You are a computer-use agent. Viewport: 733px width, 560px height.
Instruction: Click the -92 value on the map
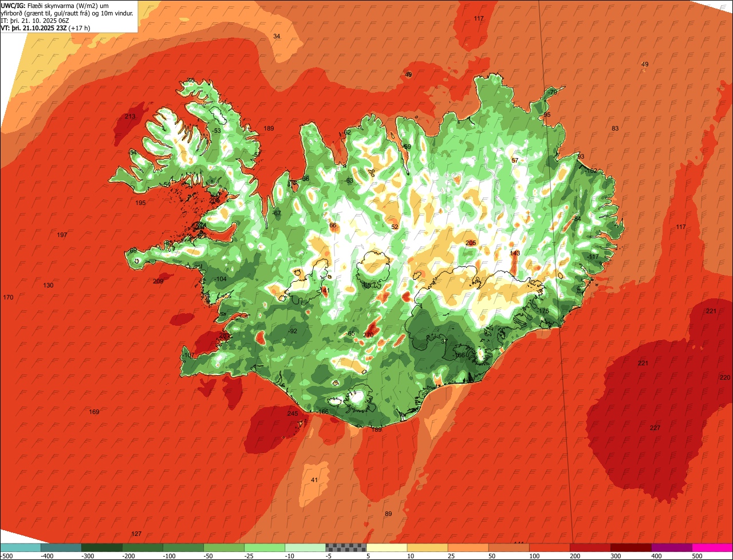293,331
